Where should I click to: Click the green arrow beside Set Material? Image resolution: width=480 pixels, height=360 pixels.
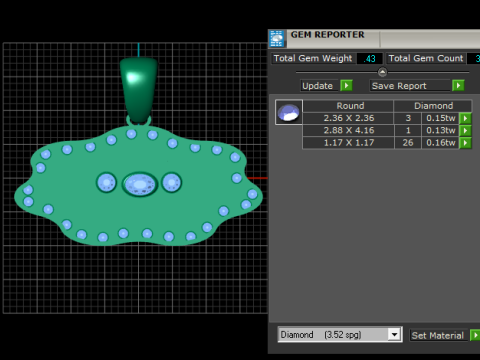coord(475,335)
